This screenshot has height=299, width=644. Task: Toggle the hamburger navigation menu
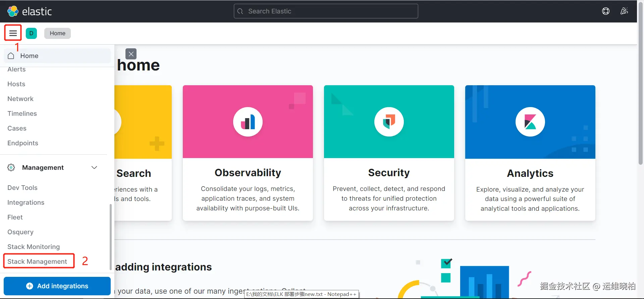[x=13, y=33]
